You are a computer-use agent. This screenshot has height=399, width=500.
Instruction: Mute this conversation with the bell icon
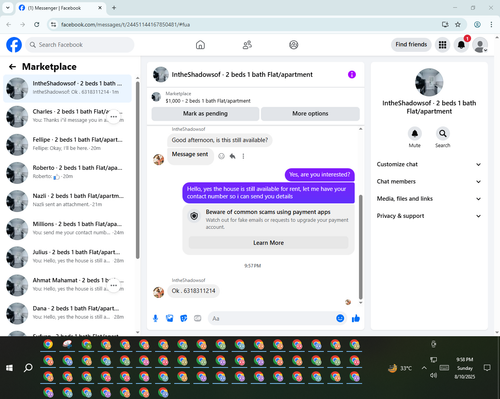415,134
